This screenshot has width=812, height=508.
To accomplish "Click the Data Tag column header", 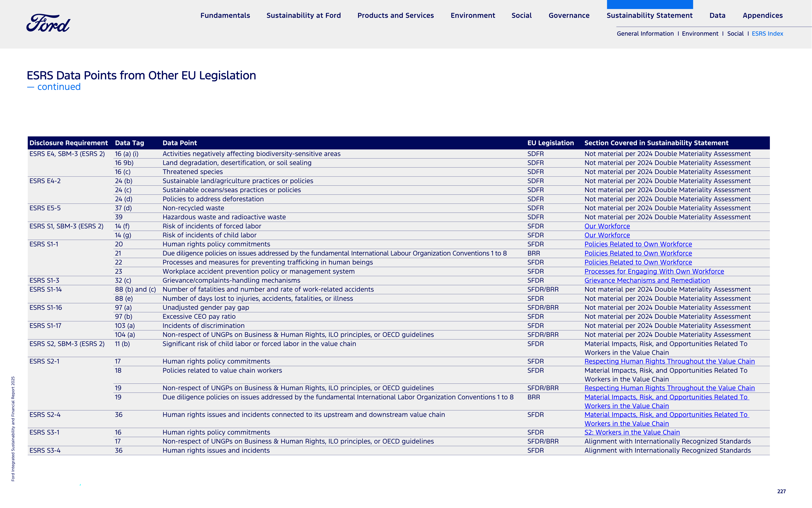I will (x=130, y=143).
